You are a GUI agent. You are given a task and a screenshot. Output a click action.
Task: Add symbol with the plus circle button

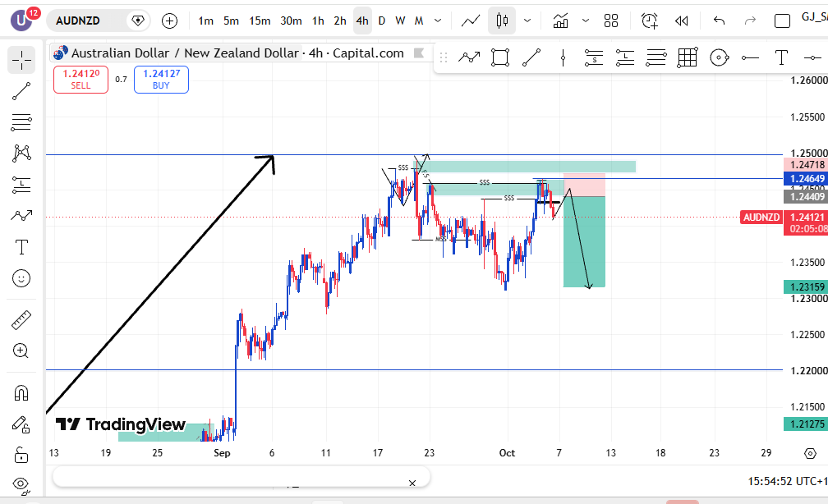(169, 21)
